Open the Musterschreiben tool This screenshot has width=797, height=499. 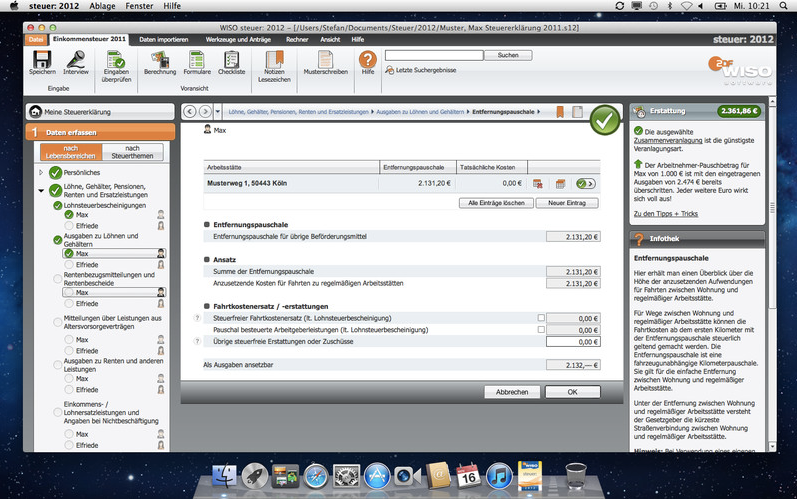click(325, 60)
